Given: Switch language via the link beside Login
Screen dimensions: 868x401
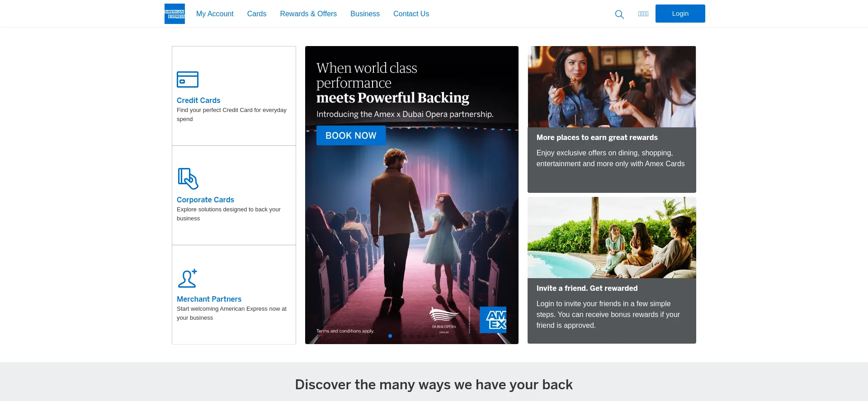Looking at the screenshot, I should click(643, 14).
